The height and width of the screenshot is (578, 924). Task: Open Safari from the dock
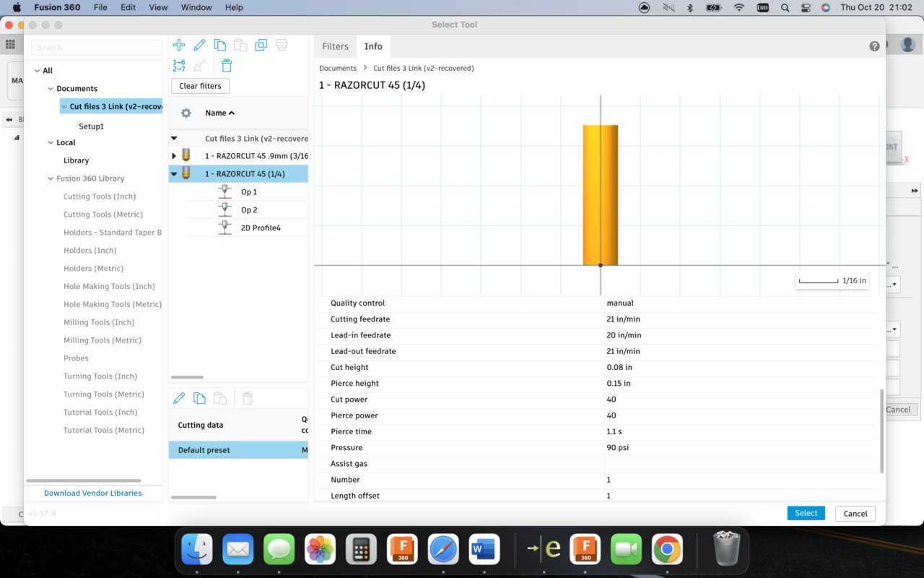tap(443, 549)
